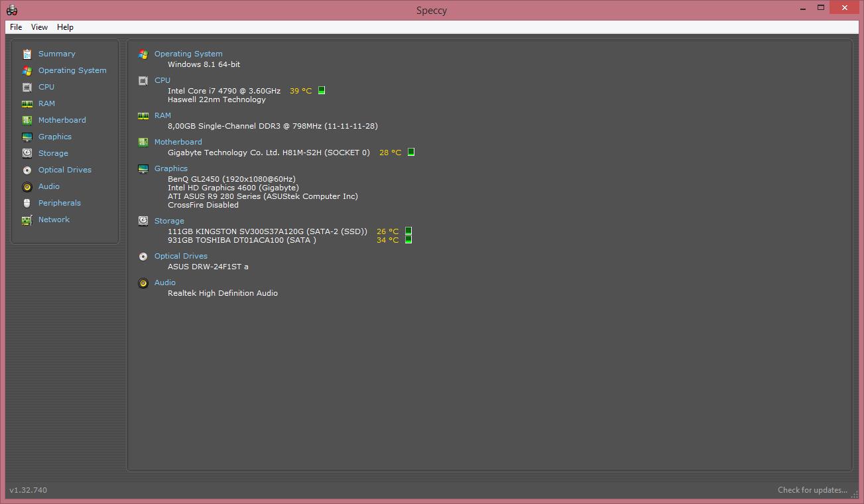Click Check for updates link

812,490
